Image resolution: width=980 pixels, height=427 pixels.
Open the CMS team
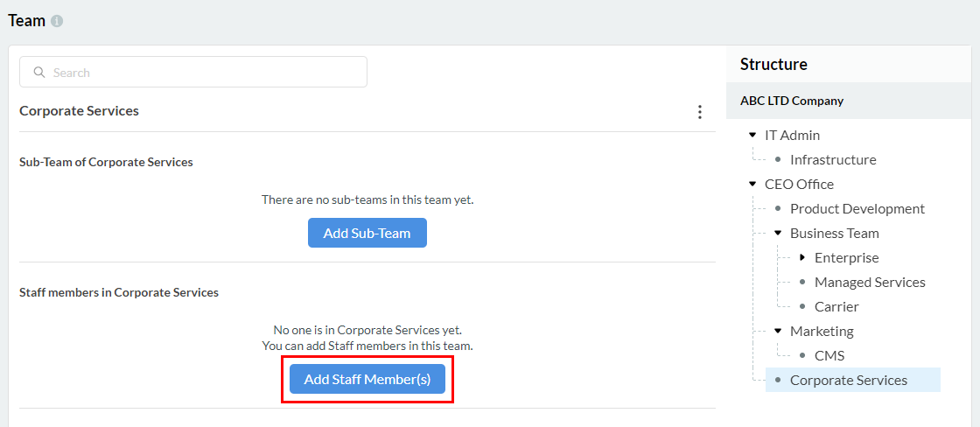click(829, 355)
